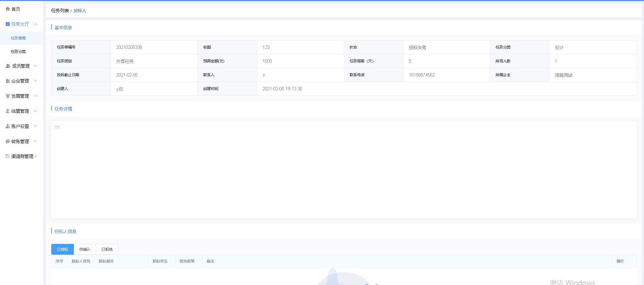This screenshot has width=644, height=285.
Task: Click the home icon beside 首页
Action: coord(8,9)
